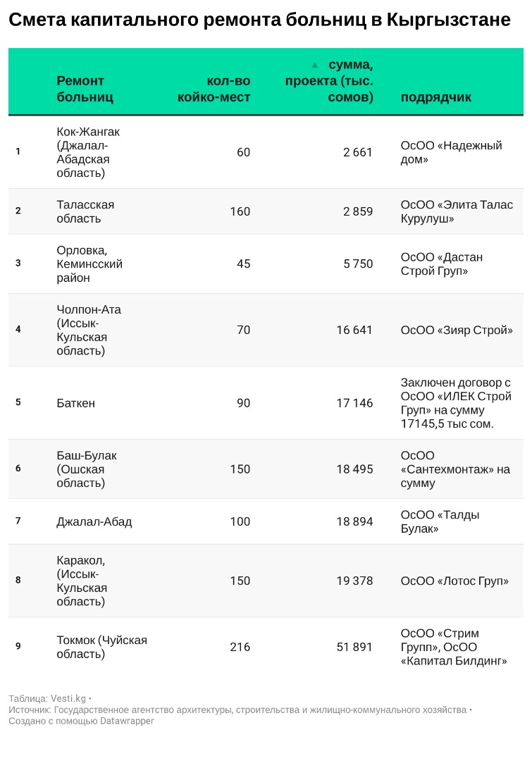Screen dimensions: 532x761
Task: Select the «Баткен» row name cell
Action: [x=75, y=403]
